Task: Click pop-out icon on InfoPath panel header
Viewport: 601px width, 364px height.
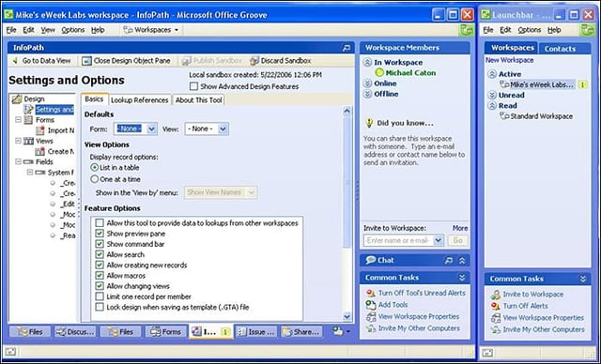Action: [347, 48]
